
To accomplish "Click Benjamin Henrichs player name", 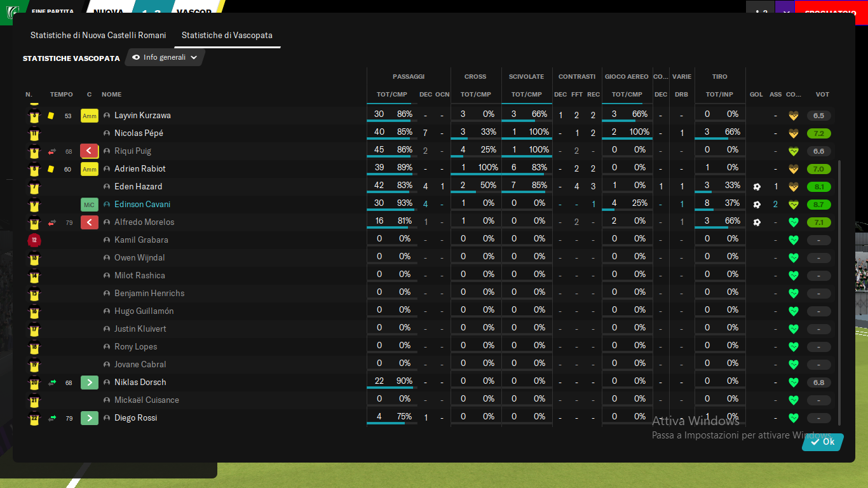I will point(149,294).
